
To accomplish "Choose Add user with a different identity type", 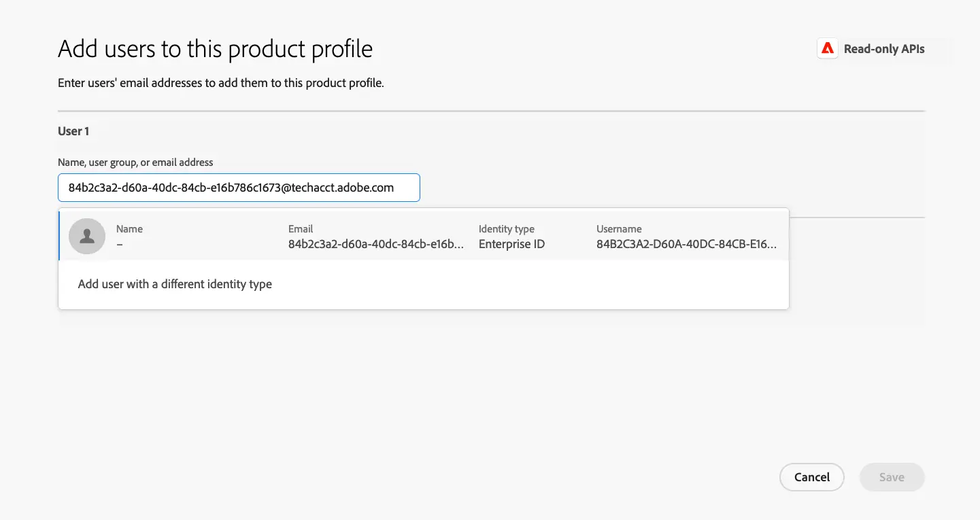I will 175,284.
